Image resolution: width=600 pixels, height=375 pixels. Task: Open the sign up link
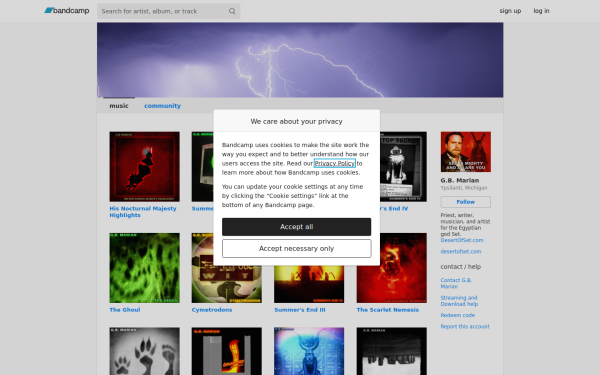(510, 11)
